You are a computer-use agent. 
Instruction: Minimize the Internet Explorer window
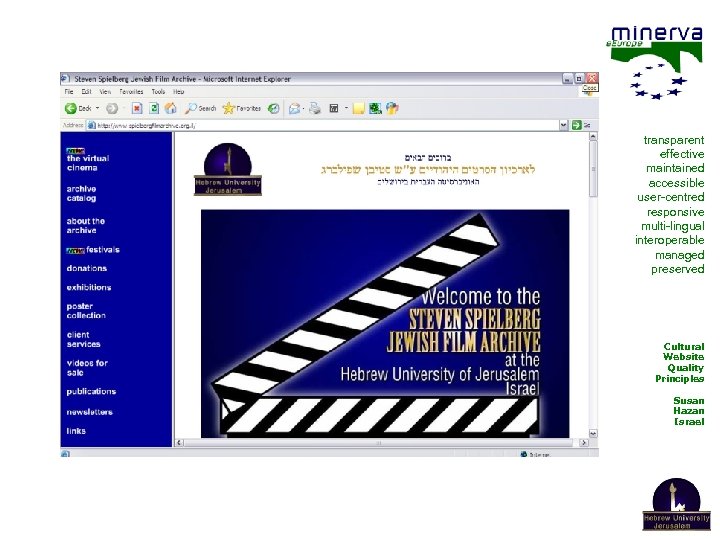[568, 79]
